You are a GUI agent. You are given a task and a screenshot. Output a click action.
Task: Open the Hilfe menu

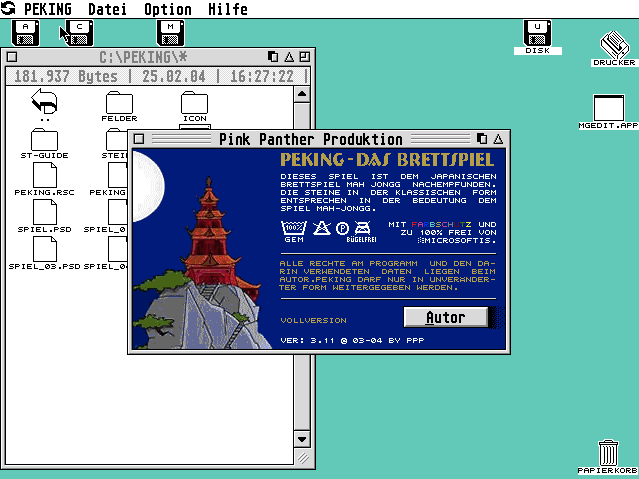227,9
